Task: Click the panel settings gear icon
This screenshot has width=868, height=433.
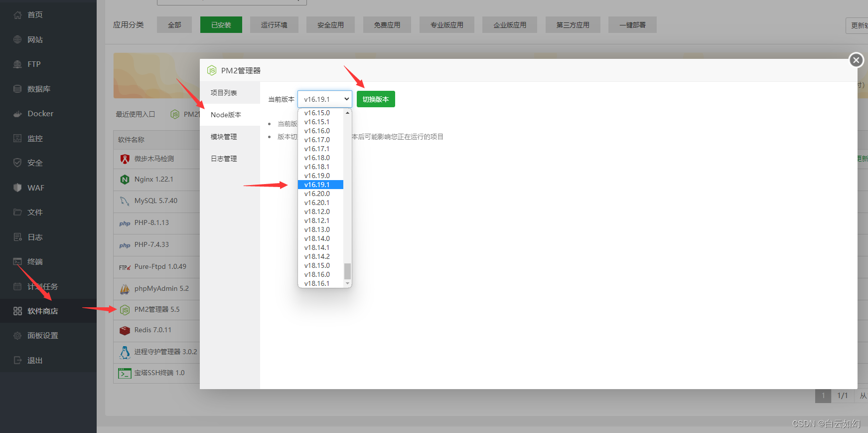Action: click(17, 336)
